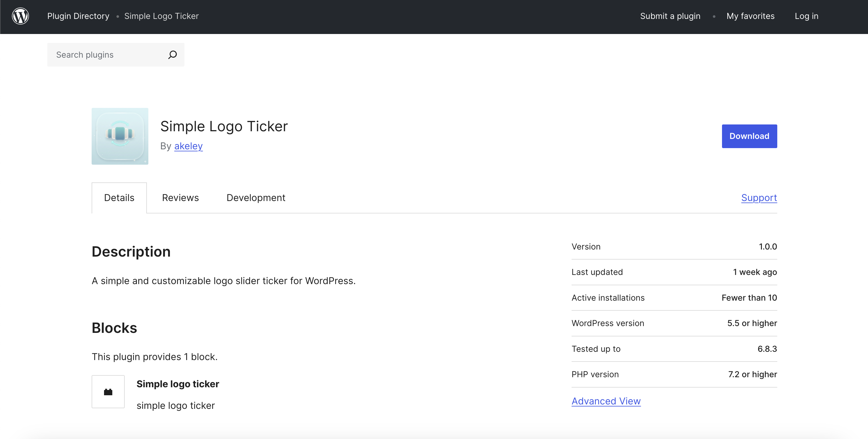Click Log in link

click(x=806, y=16)
